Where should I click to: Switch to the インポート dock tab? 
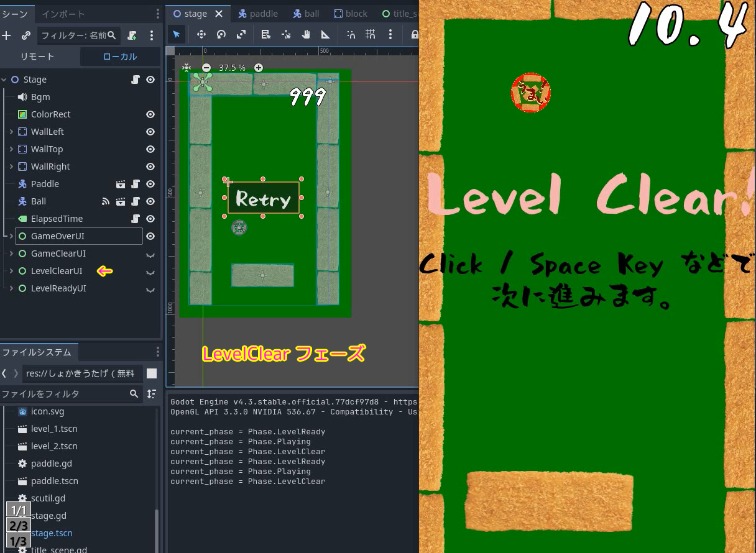point(63,14)
